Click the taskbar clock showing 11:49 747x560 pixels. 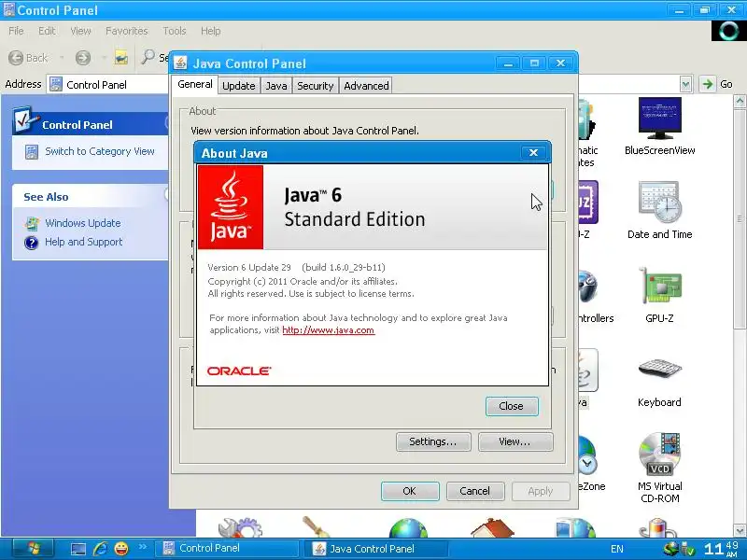[x=722, y=549]
